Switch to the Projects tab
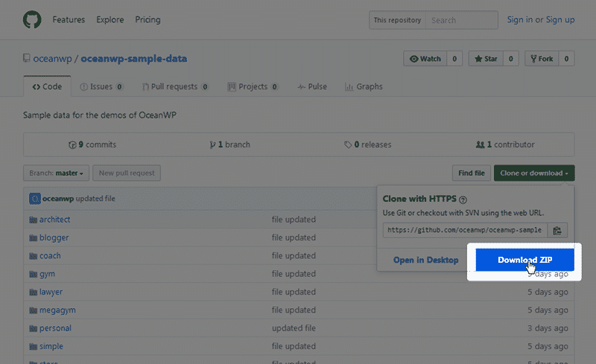Viewport: 596px width, 364px height. (x=253, y=86)
